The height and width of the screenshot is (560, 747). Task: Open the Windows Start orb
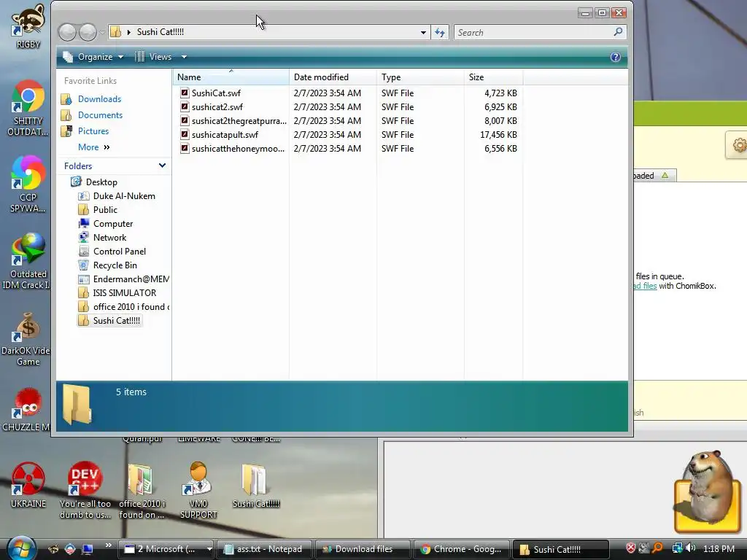[21, 548]
